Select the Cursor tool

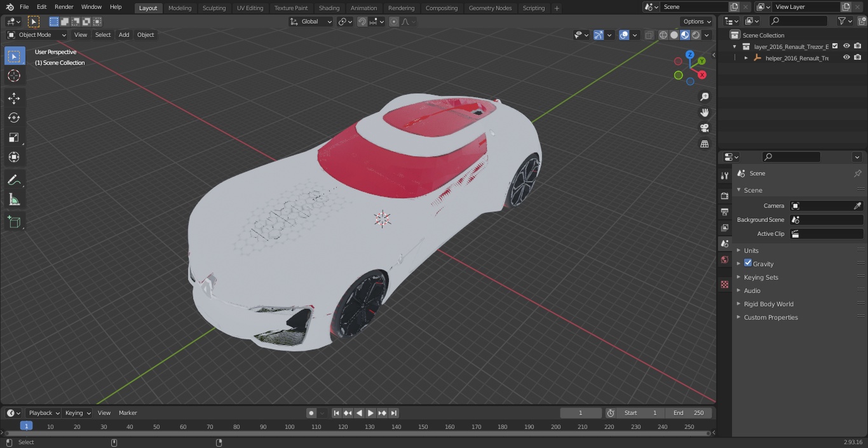pos(14,76)
